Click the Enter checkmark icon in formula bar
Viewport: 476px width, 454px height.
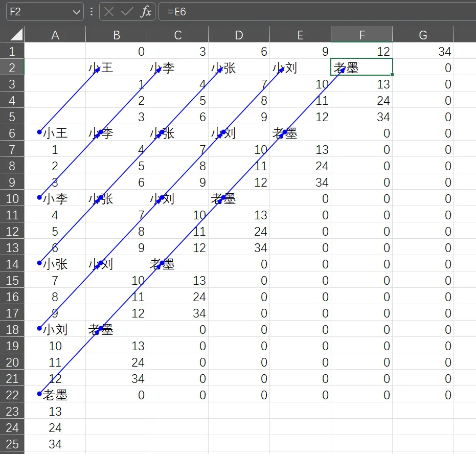click(x=127, y=12)
